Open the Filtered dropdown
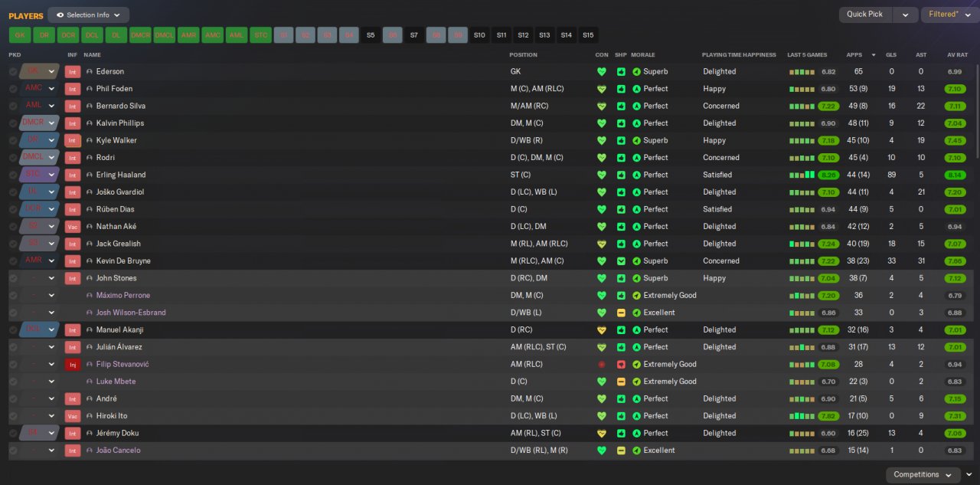The width and height of the screenshot is (980, 485). tap(949, 15)
